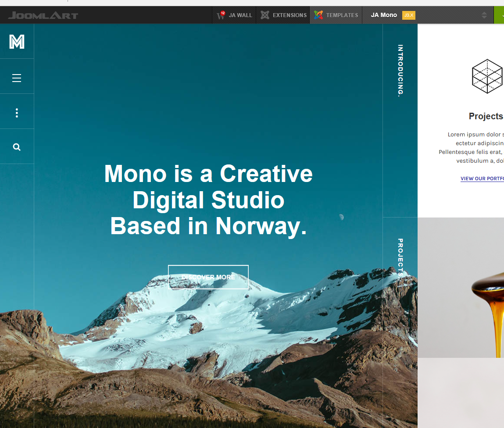Open the Extensions menu item
Image resolution: width=504 pixels, height=428 pixels.
click(x=290, y=15)
